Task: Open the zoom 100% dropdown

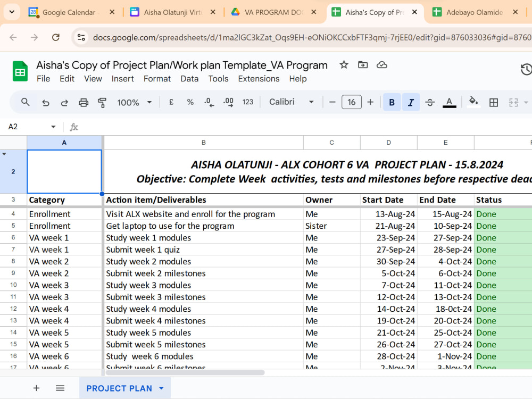Action: pyautogui.click(x=135, y=103)
